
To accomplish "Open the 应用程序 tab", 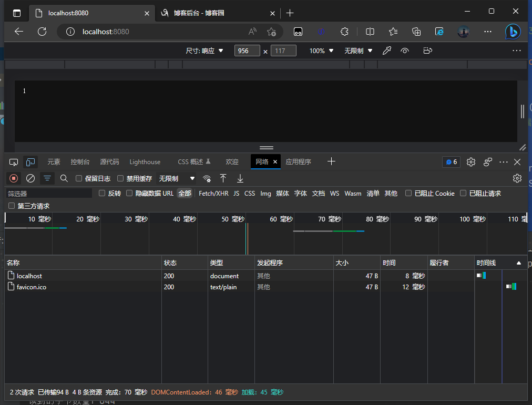I will 298,161.
